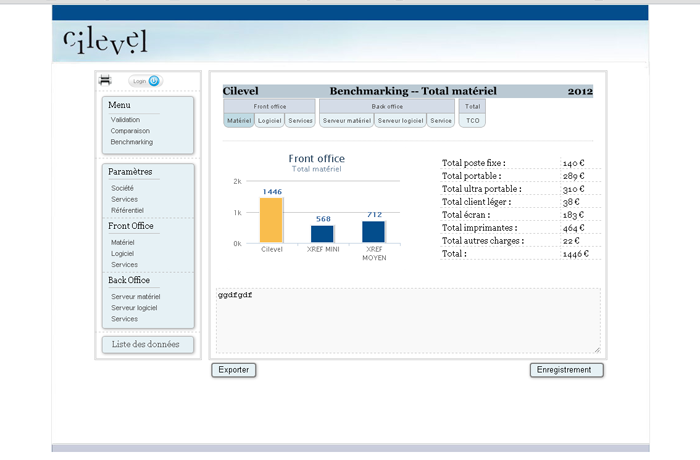Click the XREF MOYEN chart bar

(373, 232)
